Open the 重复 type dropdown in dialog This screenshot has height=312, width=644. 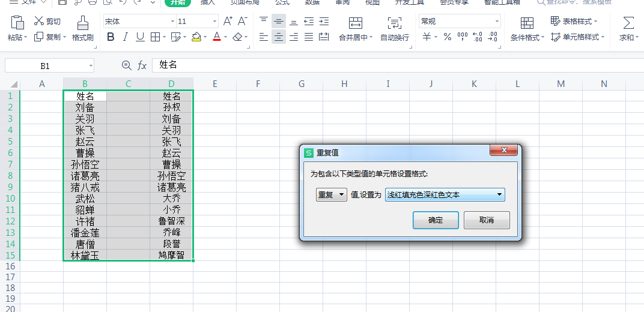coord(332,195)
